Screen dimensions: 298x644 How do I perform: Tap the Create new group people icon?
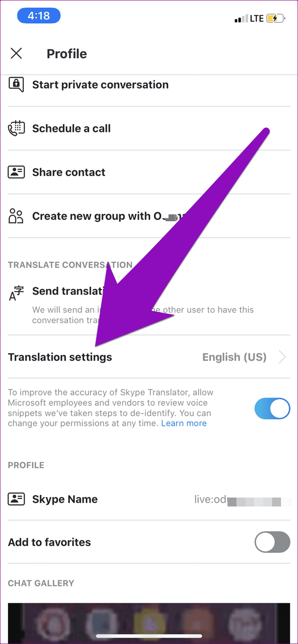click(16, 216)
